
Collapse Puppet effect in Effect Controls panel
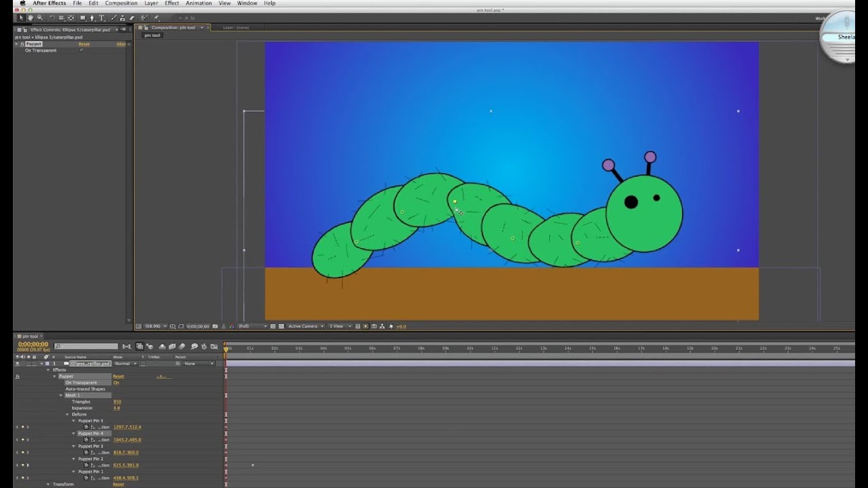point(16,44)
